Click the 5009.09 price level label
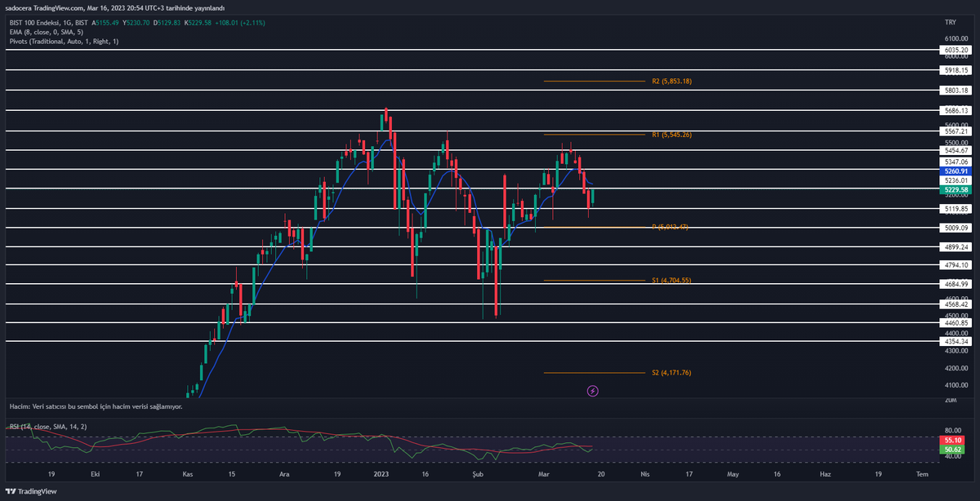 point(955,228)
